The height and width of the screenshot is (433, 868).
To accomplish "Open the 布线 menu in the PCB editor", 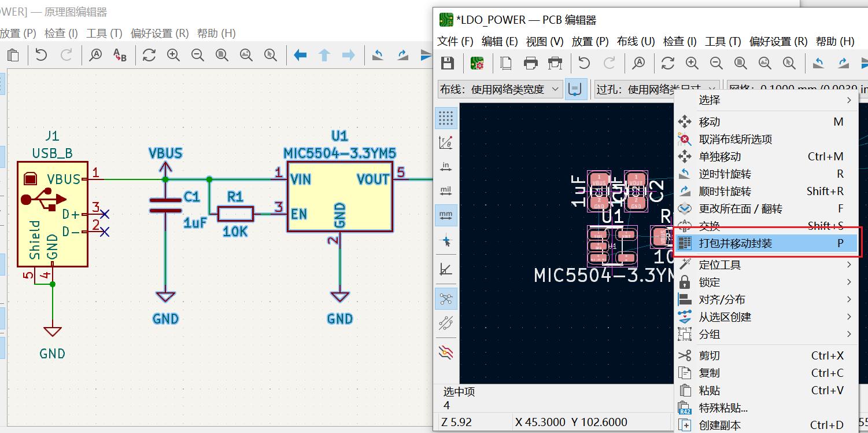I will pyautogui.click(x=635, y=41).
